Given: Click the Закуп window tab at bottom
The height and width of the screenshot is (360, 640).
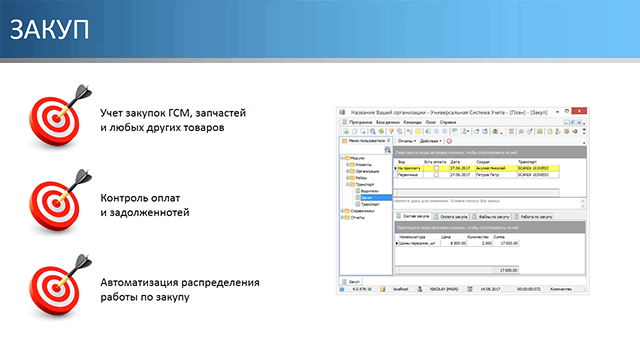Looking at the screenshot, I should [x=351, y=282].
